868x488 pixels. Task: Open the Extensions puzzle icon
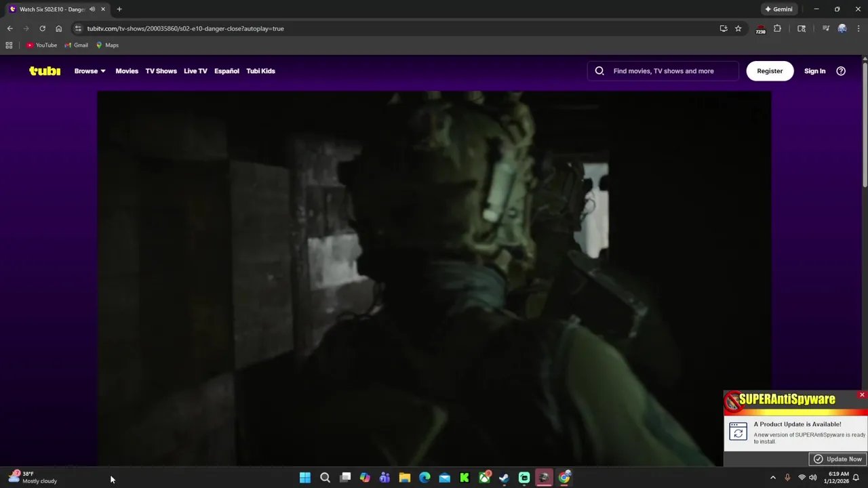[x=777, y=28]
